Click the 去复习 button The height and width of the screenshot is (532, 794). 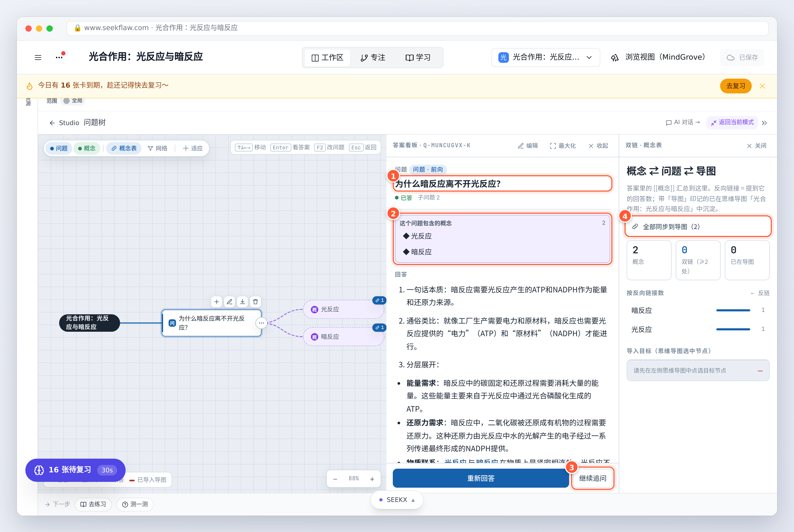pos(736,86)
